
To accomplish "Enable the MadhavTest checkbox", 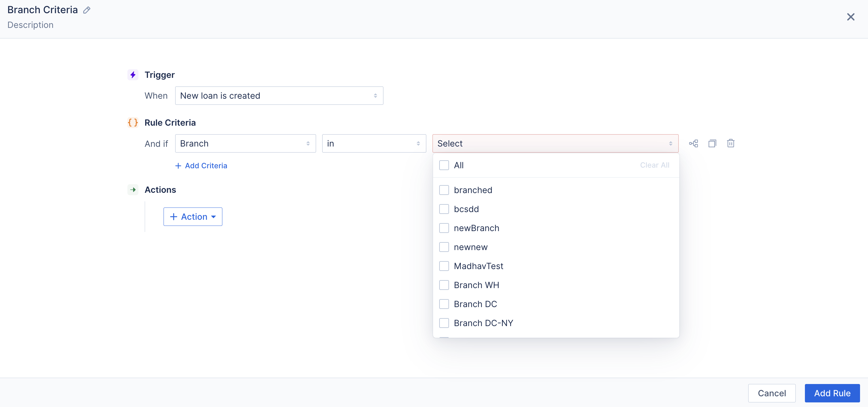I will pyautogui.click(x=444, y=266).
